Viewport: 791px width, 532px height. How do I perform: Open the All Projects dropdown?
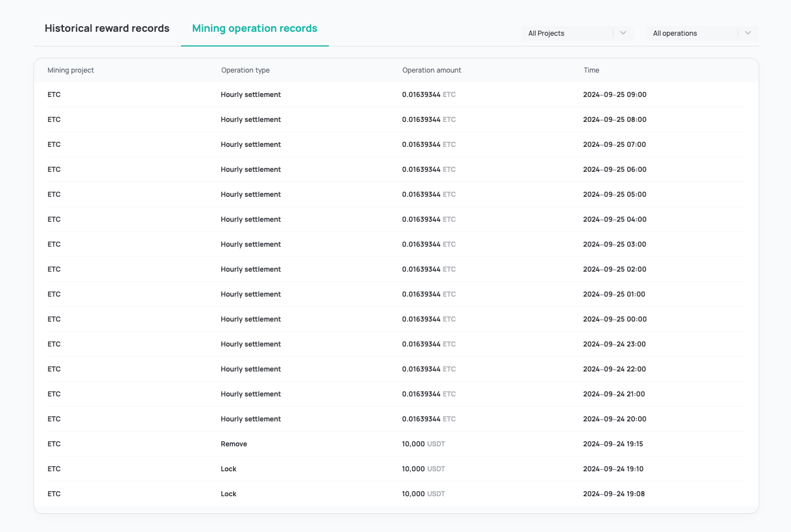[577, 33]
